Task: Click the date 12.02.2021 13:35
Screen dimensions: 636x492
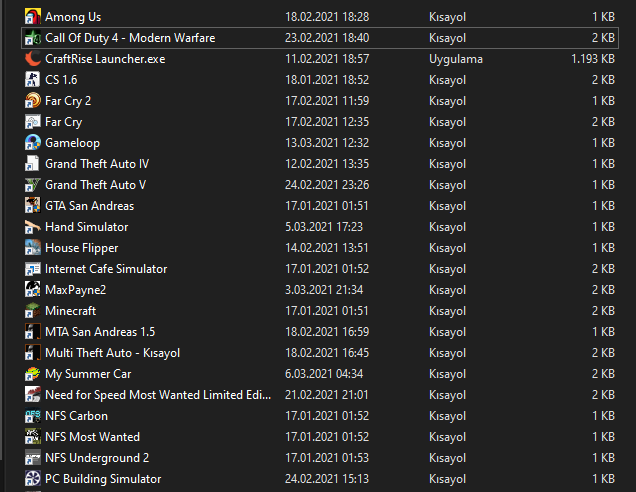Action: coord(327,164)
